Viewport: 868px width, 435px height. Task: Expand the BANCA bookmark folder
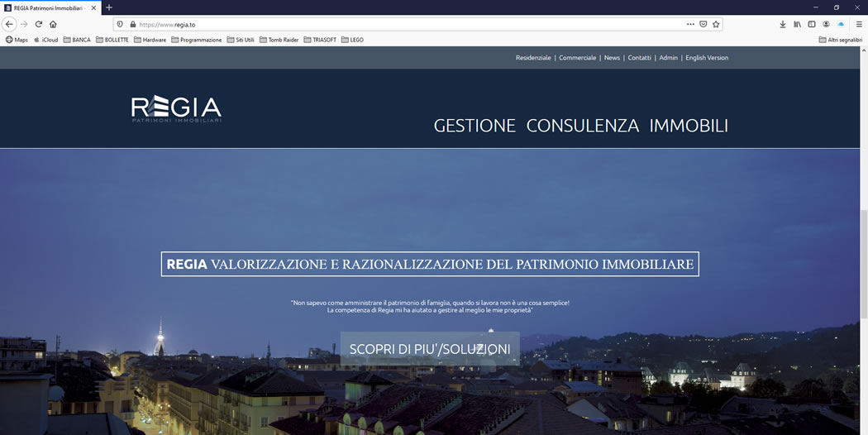coord(77,40)
